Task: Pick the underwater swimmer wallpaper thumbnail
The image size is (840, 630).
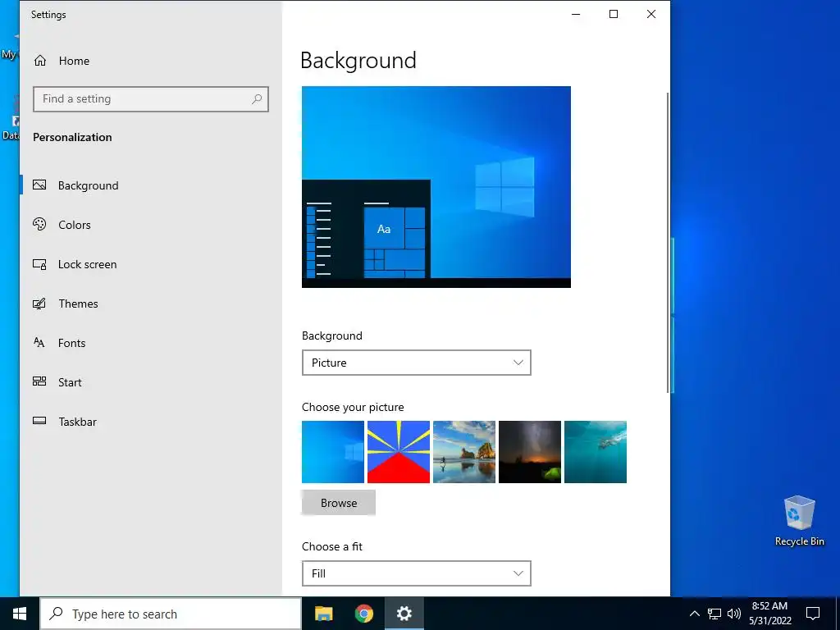Action: click(x=596, y=452)
